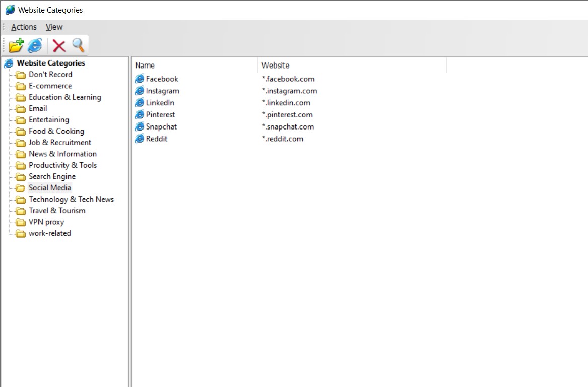Click the add new category folder icon
The width and height of the screenshot is (588, 387).
[15, 45]
